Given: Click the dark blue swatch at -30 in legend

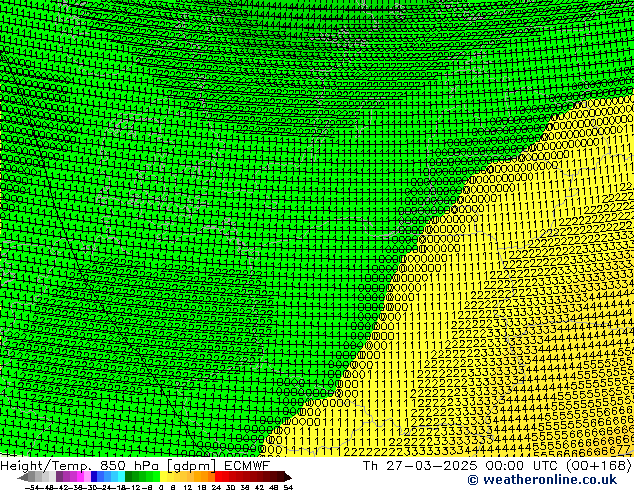Looking at the screenshot, I should click(94, 477).
